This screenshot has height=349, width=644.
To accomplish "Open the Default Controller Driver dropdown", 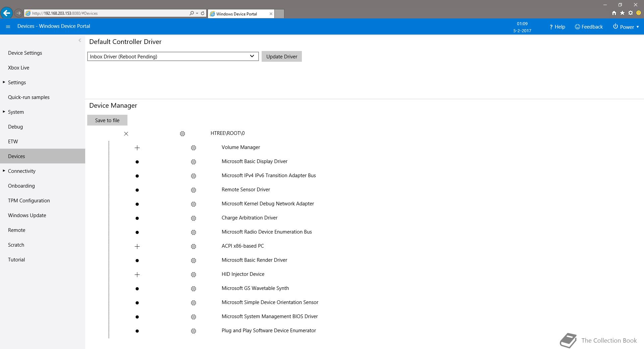I will click(173, 56).
